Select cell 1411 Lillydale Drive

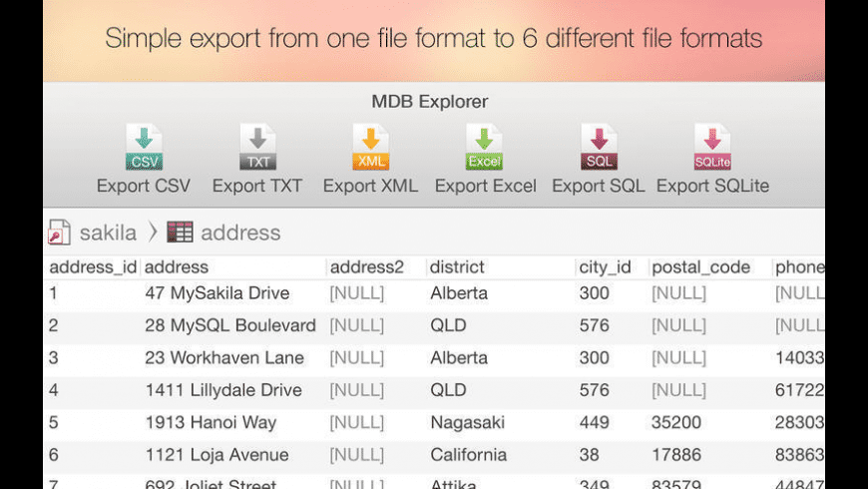(x=223, y=390)
